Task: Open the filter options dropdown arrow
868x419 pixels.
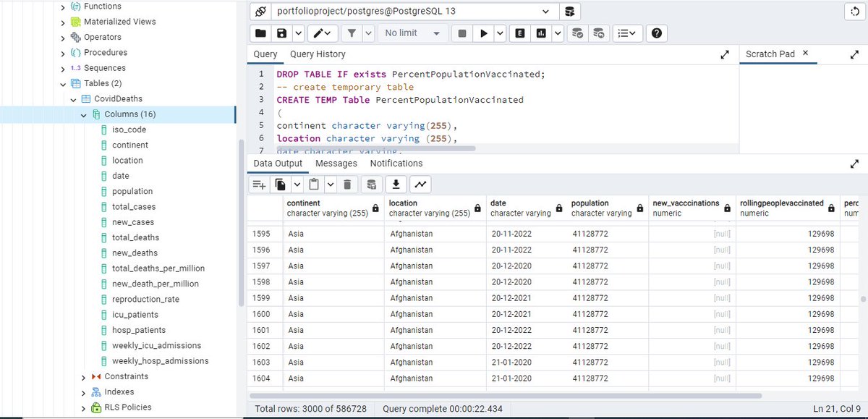Action: pos(368,33)
